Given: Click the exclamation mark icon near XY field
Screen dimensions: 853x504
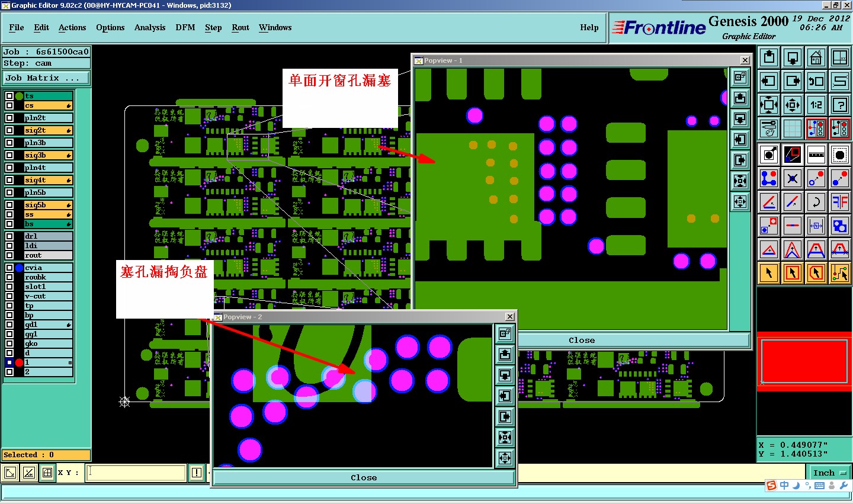Looking at the screenshot, I should [197, 473].
